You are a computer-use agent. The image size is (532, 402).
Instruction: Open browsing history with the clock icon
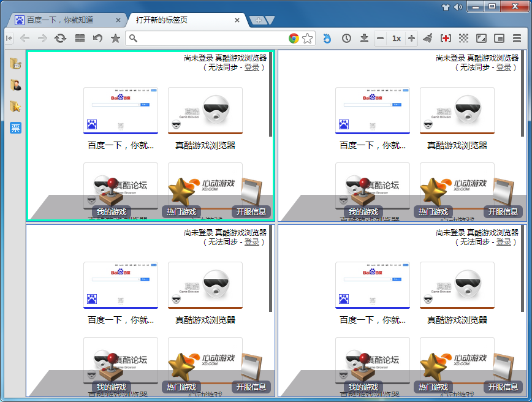[x=346, y=38]
